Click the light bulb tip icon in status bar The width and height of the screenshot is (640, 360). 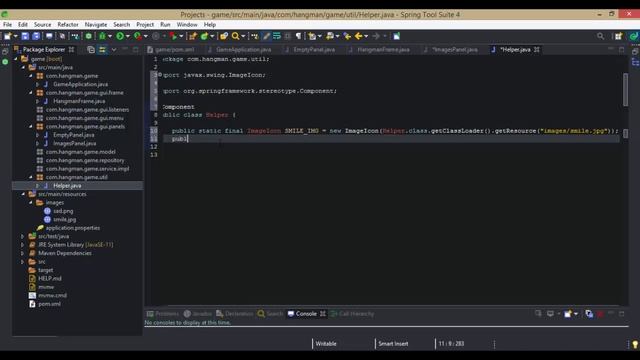tap(635, 344)
